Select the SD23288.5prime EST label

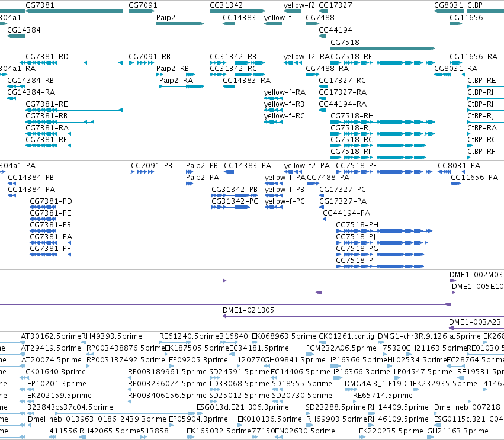[336, 407]
